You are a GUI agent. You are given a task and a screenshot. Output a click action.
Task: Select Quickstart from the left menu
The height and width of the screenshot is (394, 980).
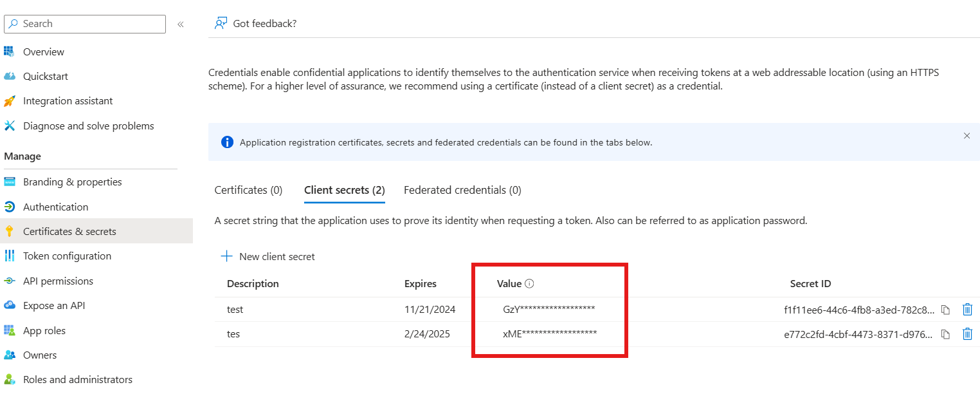(44, 76)
